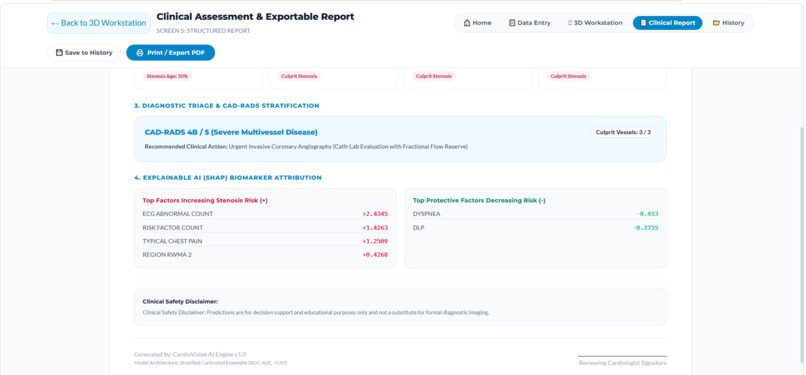Click the +2.4345 value
This screenshot has width=806, height=375.
click(x=375, y=214)
